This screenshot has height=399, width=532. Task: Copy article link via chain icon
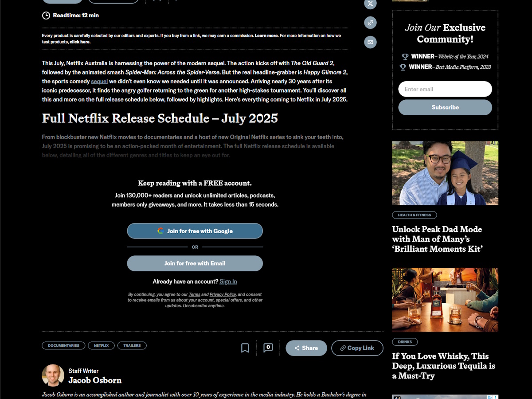(370, 23)
